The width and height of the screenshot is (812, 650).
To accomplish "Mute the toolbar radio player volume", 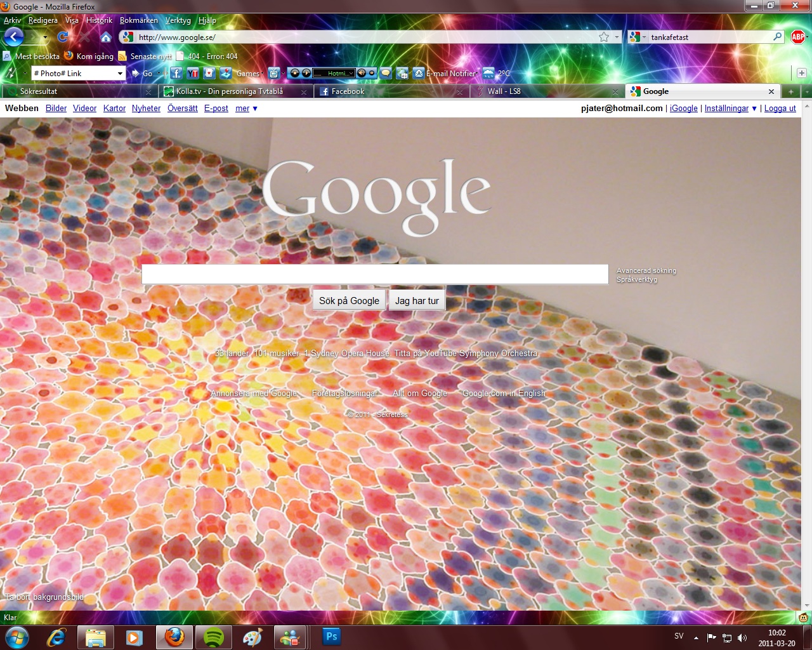I will pos(362,74).
